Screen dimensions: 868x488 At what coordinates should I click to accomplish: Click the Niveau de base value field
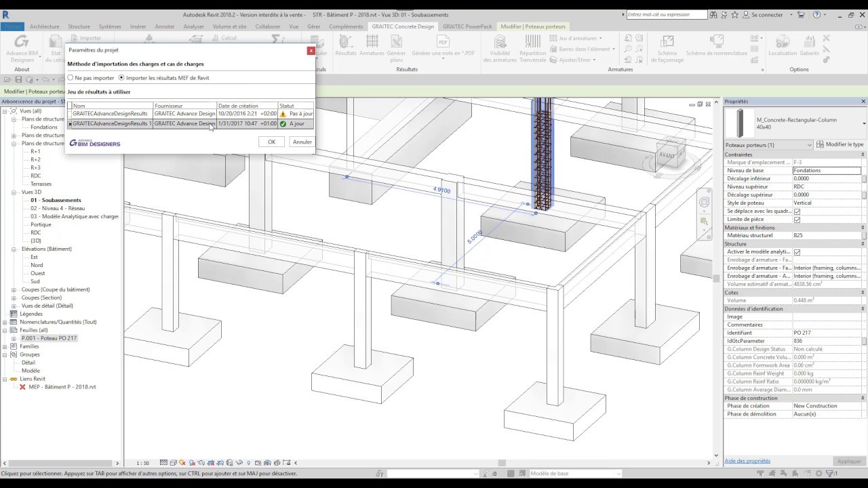click(x=827, y=171)
